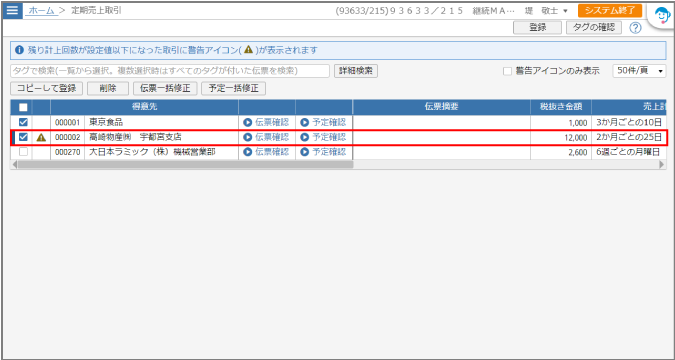The height and width of the screenshot is (360, 675).
Task: Click the table scrollbar left arrow
Action: pyautogui.click(x=14, y=164)
